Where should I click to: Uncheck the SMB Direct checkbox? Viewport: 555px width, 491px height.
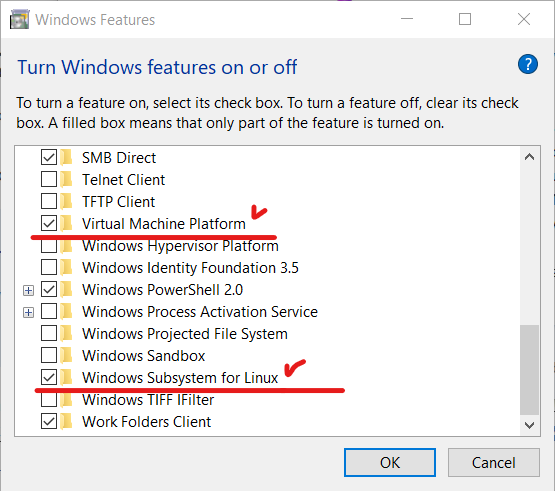49,157
